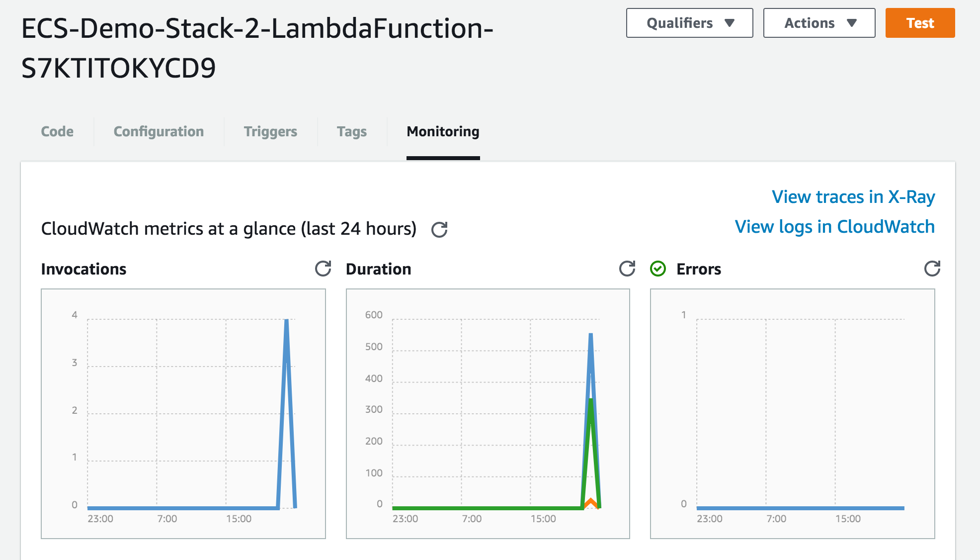Open the Configuration tab

coord(159,131)
